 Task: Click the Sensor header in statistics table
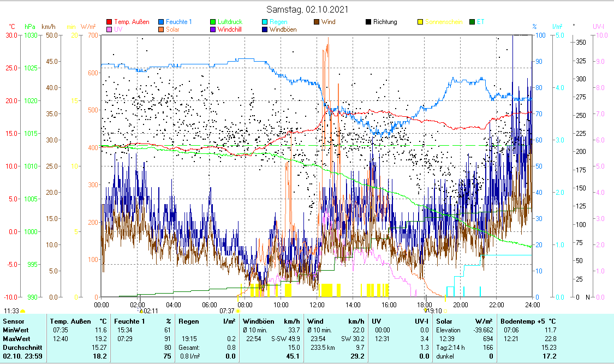point(14,321)
